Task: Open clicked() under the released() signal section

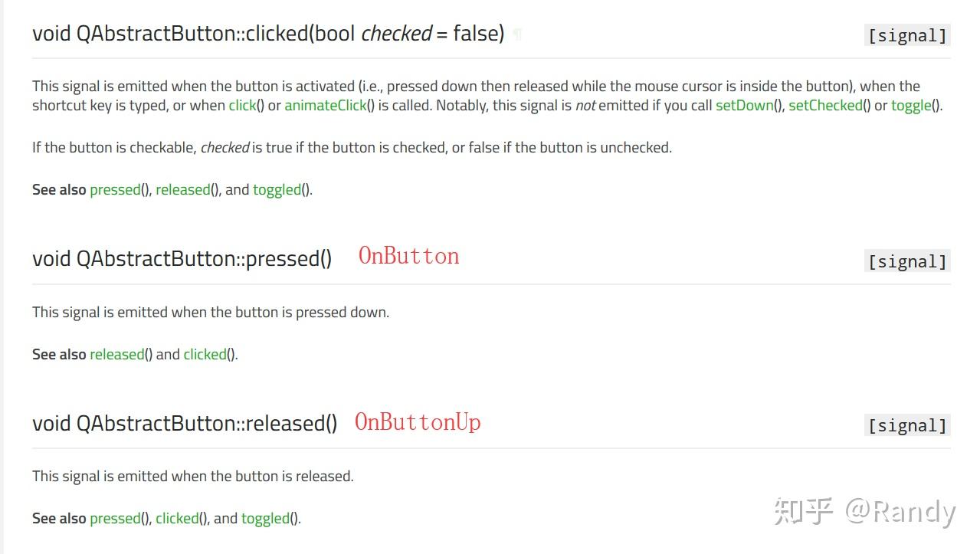Action: 177,519
